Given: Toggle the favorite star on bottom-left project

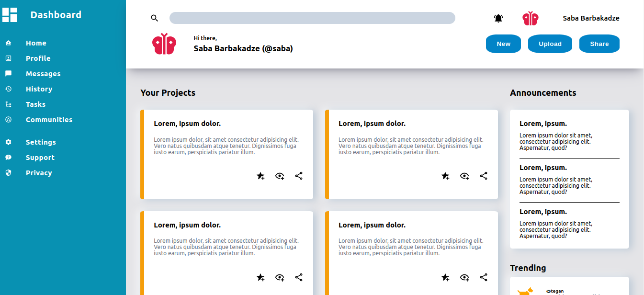Looking at the screenshot, I should click(260, 277).
